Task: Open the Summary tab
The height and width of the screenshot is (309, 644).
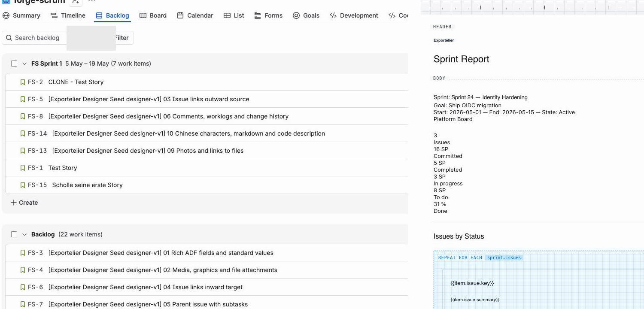Action: click(x=21, y=15)
